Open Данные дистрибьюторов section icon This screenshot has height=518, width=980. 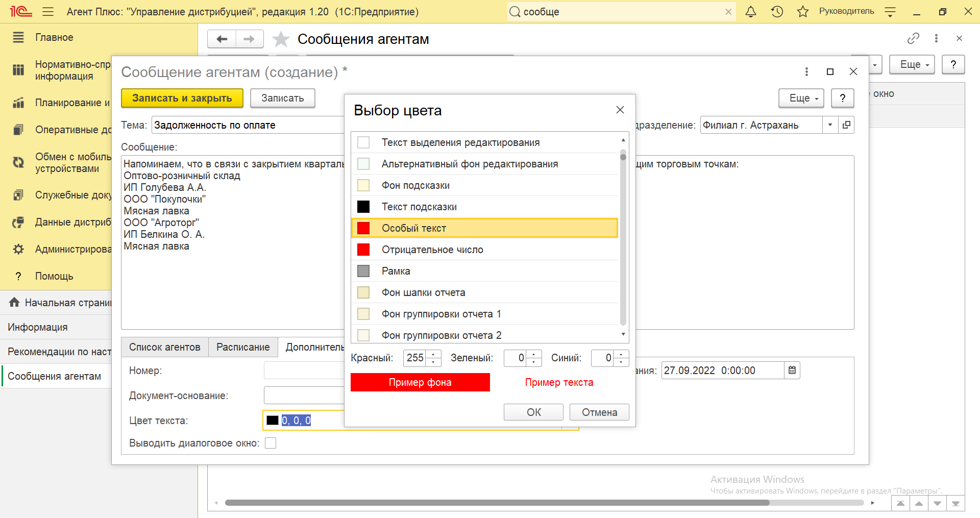click(18, 222)
